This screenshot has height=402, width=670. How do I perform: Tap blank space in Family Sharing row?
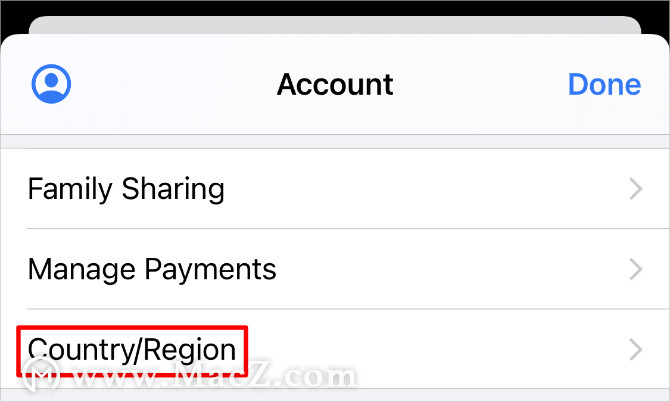coord(427,188)
